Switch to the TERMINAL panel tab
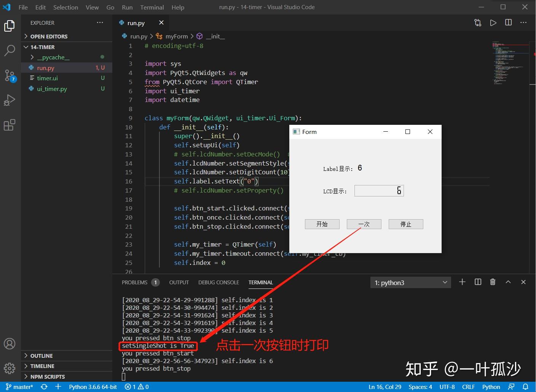The width and height of the screenshot is (536, 392). [x=261, y=282]
